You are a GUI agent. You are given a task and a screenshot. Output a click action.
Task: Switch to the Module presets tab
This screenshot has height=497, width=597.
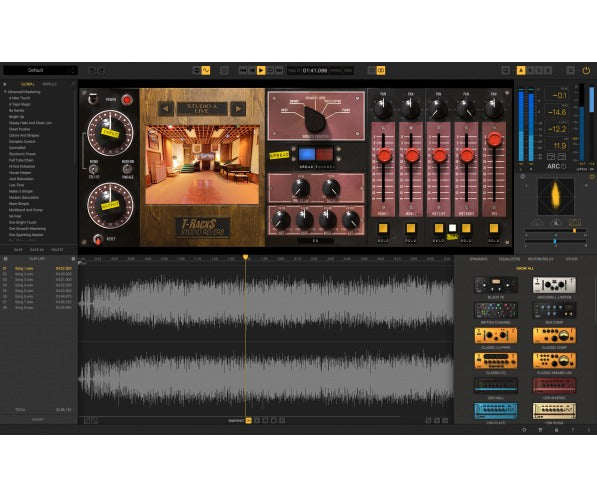[49, 84]
